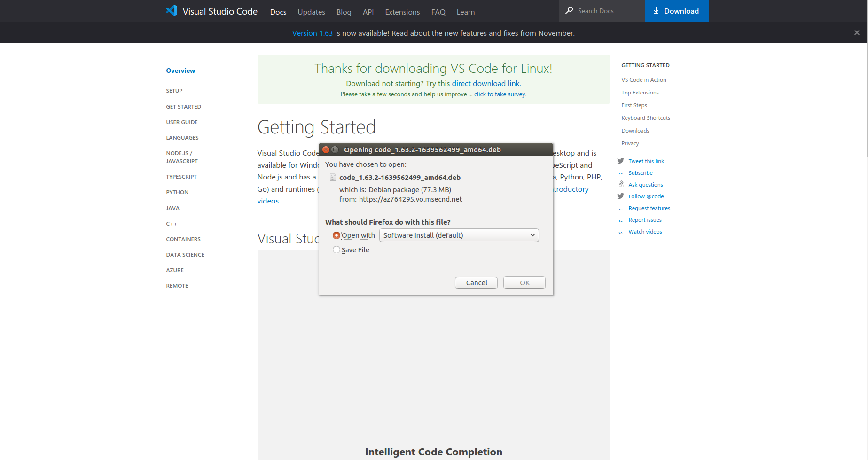
Task: Click the Request features link
Action: pyautogui.click(x=649, y=208)
